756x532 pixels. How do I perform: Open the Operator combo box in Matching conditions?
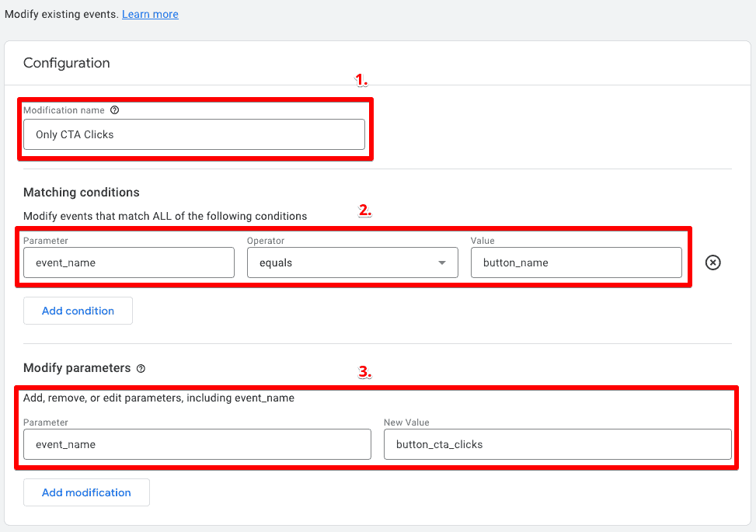click(x=352, y=263)
